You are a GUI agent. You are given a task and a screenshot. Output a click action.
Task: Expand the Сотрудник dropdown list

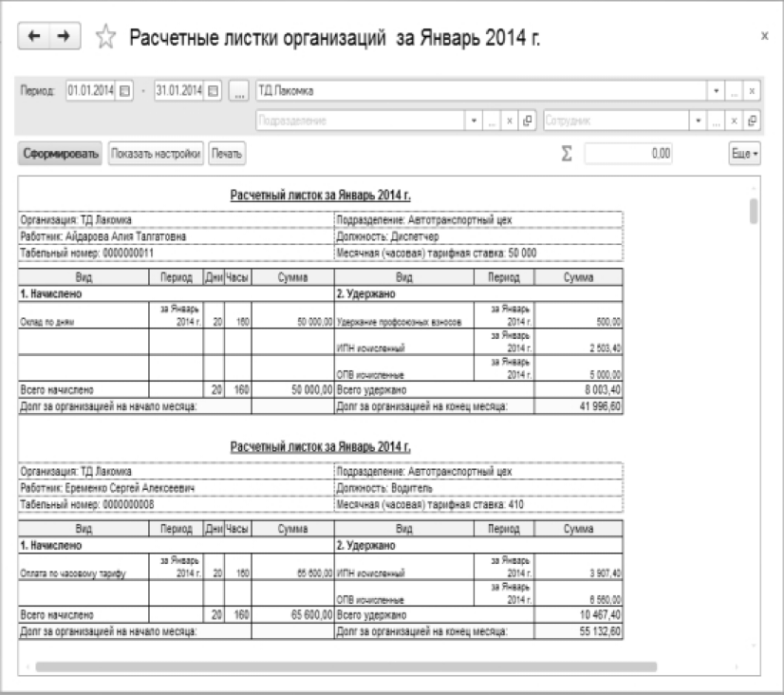pos(698,121)
